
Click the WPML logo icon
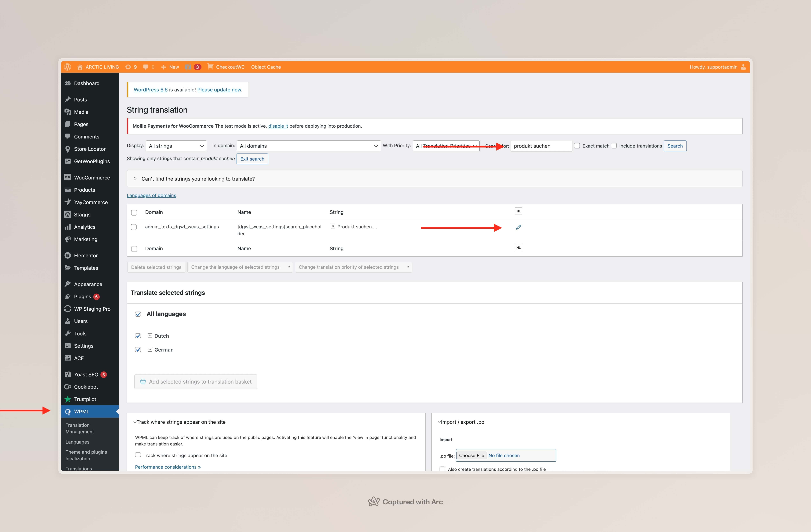(67, 411)
